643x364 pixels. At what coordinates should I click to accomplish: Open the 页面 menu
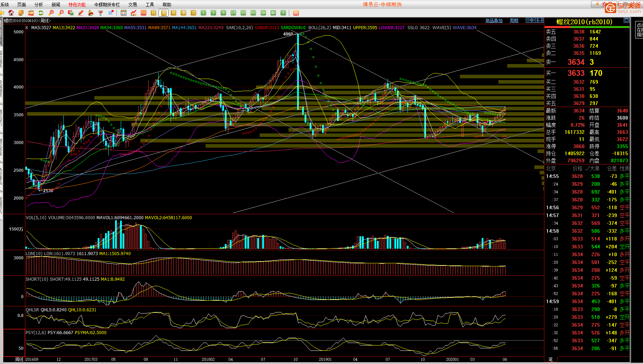click(22, 5)
